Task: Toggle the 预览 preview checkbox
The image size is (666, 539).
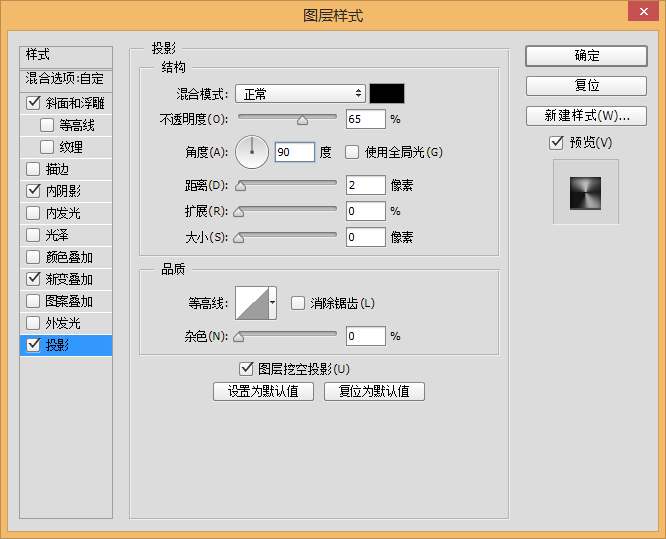Action: 556,142
